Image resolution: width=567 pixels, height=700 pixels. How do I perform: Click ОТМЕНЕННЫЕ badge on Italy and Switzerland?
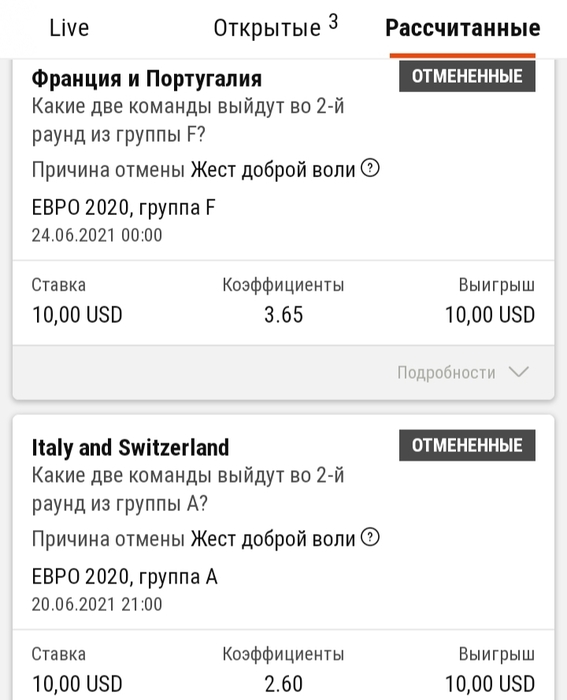click(x=467, y=445)
